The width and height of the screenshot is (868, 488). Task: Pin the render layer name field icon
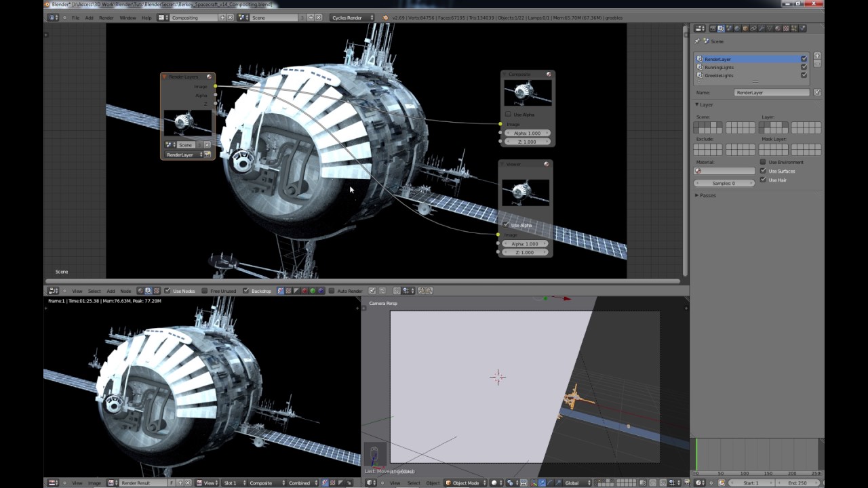pos(817,92)
